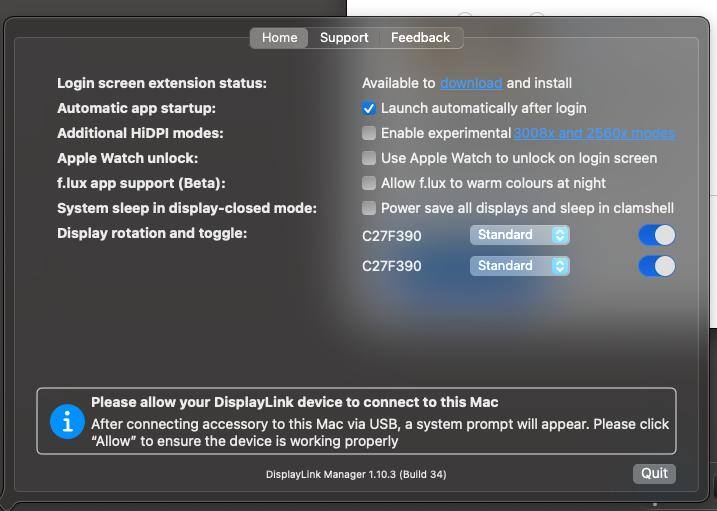The width and height of the screenshot is (717, 511).
Task: Enable experimental HiDPI modes checkbox
Action: (x=370, y=133)
